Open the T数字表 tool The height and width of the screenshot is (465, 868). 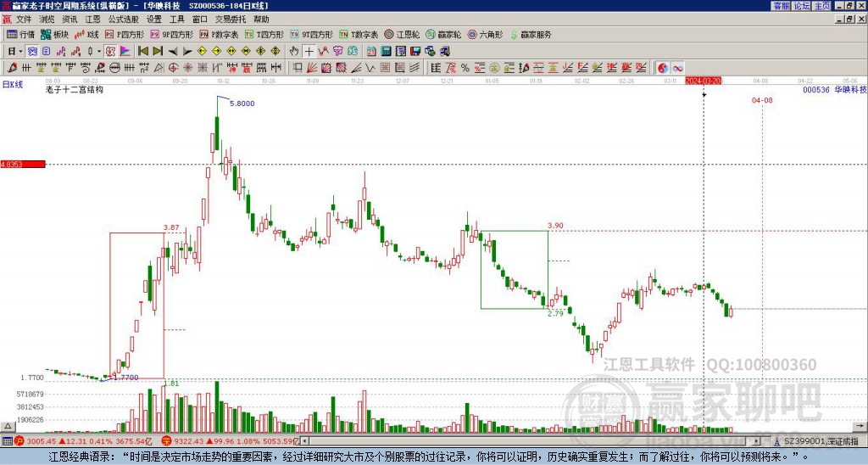coord(359,34)
